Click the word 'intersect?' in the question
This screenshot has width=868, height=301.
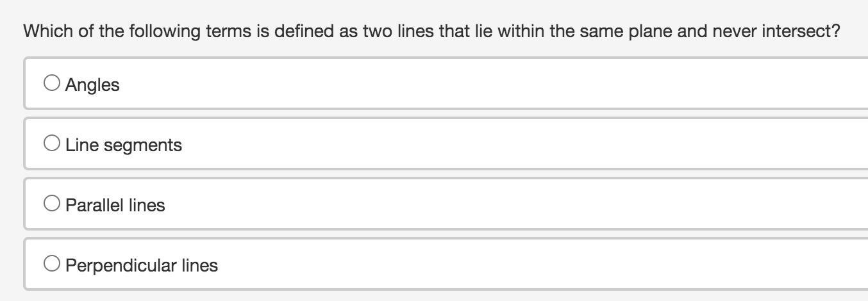click(x=801, y=31)
